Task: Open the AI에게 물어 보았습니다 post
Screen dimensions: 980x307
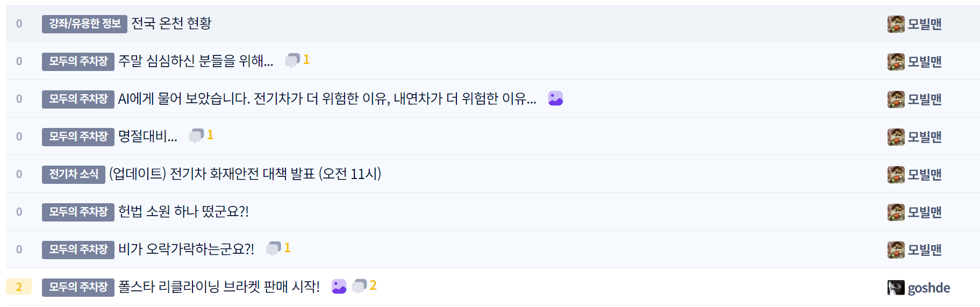Action: pyautogui.click(x=327, y=99)
